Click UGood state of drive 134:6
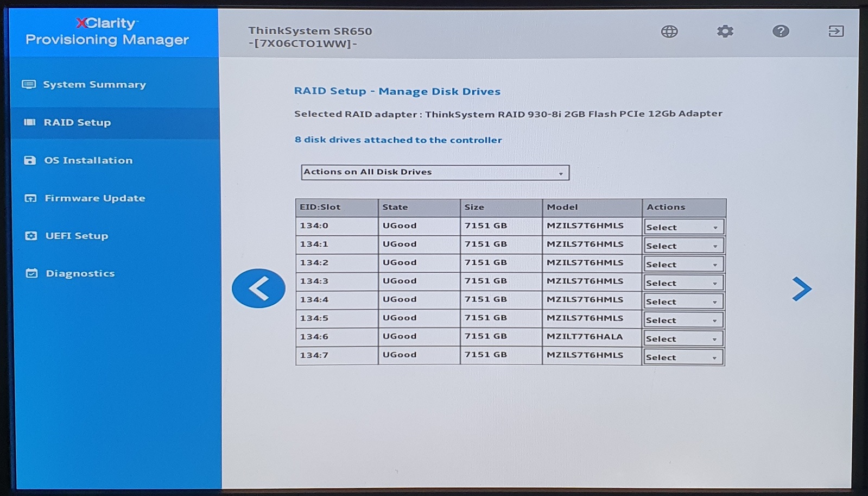Screen dimensions: 868x496 (x=419, y=336)
